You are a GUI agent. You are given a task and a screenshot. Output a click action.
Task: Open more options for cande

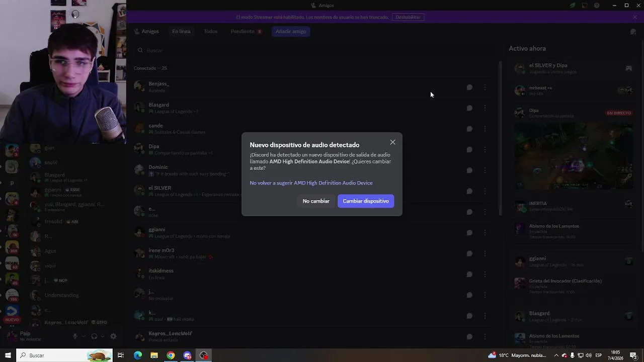click(x=485, y=129)
